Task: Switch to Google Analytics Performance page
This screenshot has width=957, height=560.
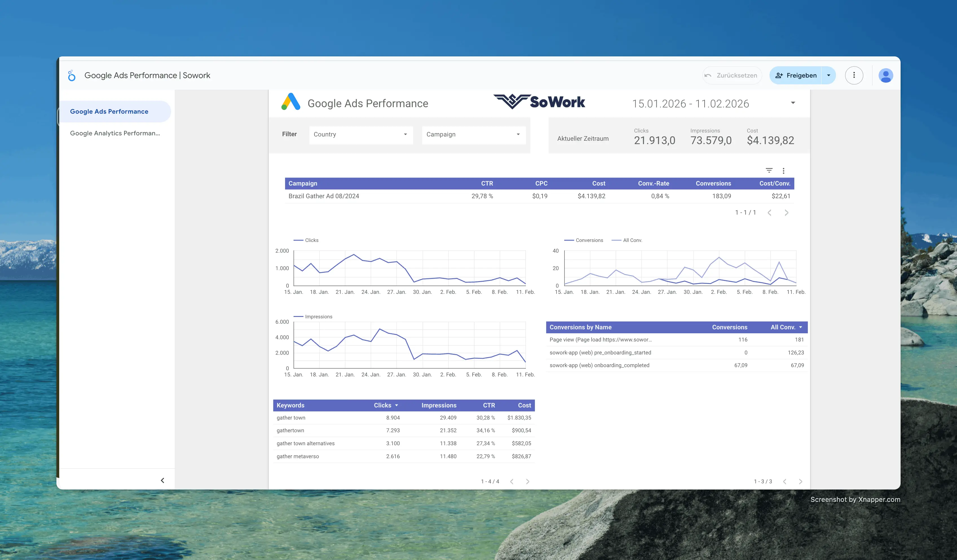Action: [x=115, y=133]
